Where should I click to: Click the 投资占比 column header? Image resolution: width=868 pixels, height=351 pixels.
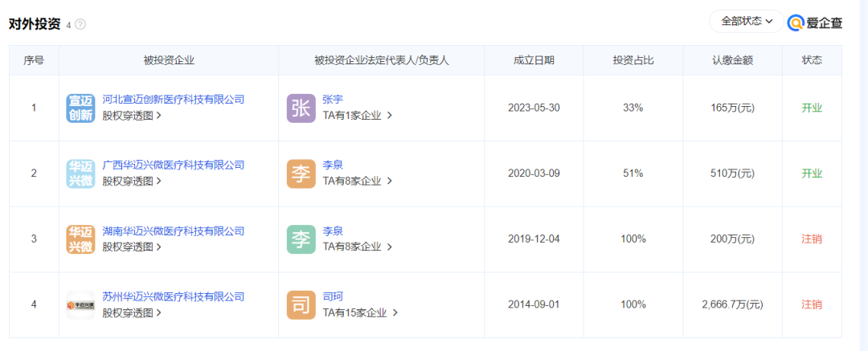click(633, 60)
